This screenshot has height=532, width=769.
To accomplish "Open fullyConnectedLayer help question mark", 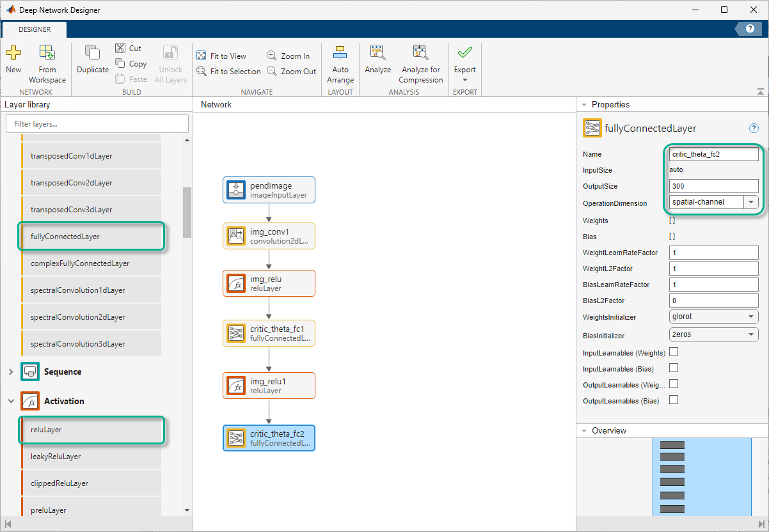I will (x=754, y=128).
